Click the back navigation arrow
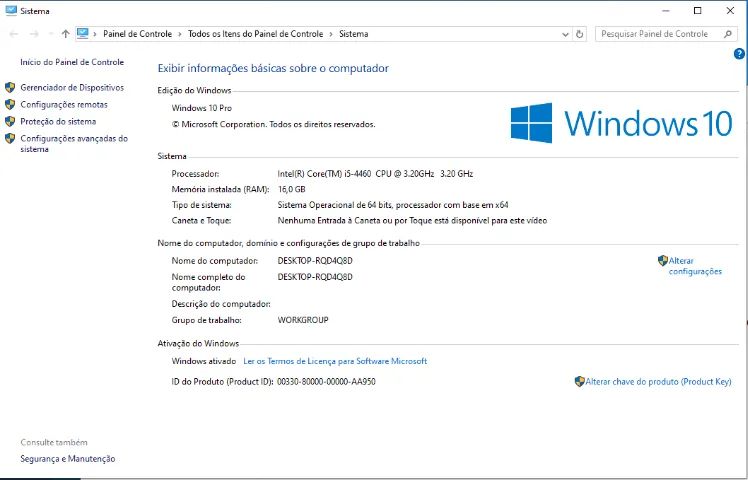 [x=14, y=34]
